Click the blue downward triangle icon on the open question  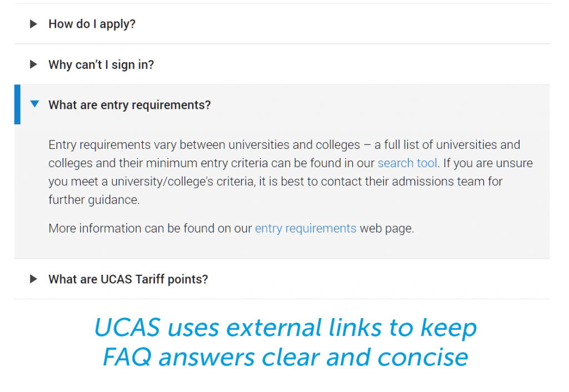(35, 104)
